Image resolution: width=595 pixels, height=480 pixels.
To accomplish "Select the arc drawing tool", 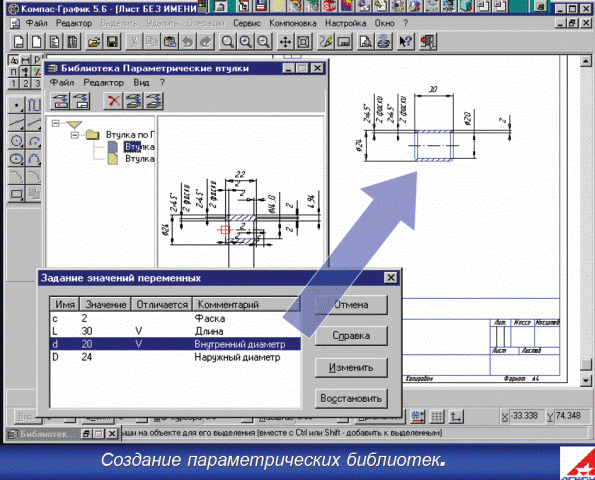I will click(34, 141).
